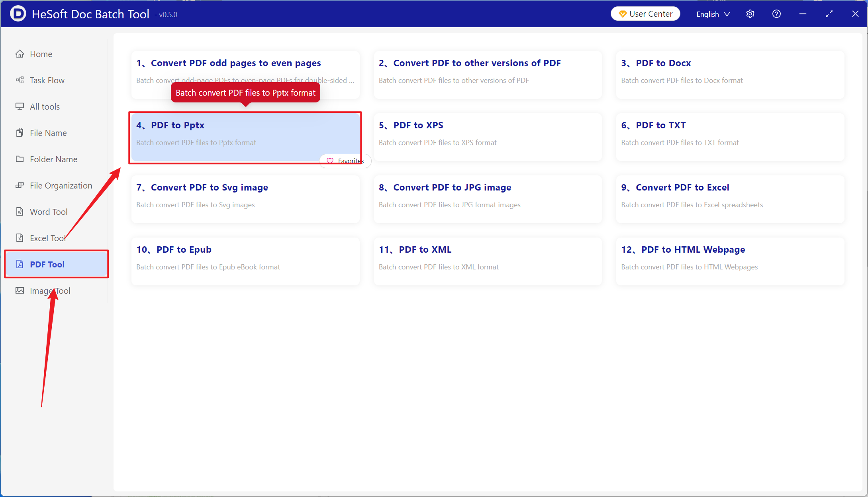The width and height of the screenshot is (868, 497).
Task: Click the PDF Tool document icon
Action: 20,264
